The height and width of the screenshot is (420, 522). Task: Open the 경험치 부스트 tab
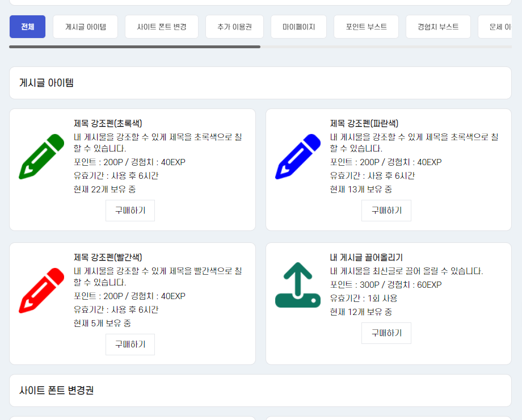pyautogui.click(x=437, y=27)
